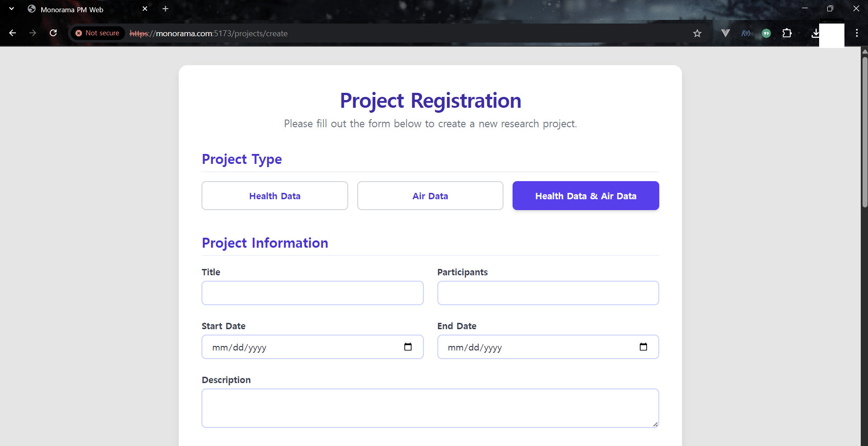The image size is (868, 446).
Task: Click inside the Description text area
Action: [x=430, y=408]
